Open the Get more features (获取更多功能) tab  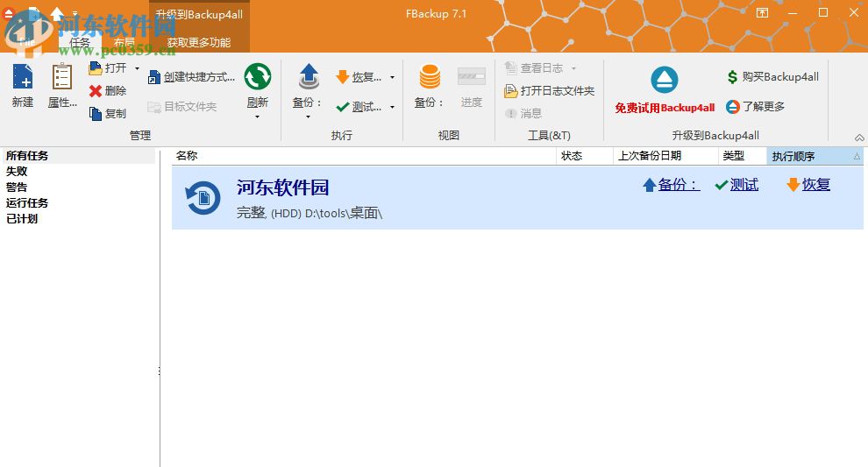tap(199, 42)
